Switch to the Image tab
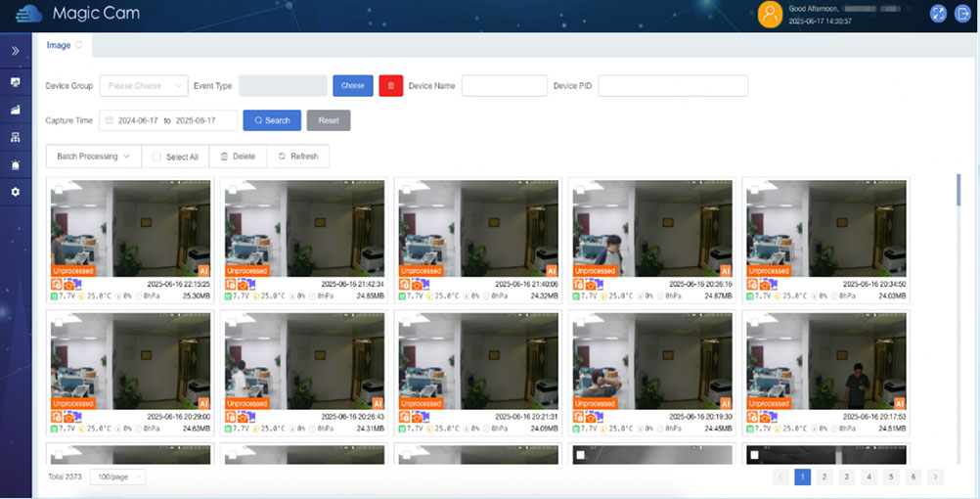Viewport: 980px width, 499px height. tap(59, 45)
